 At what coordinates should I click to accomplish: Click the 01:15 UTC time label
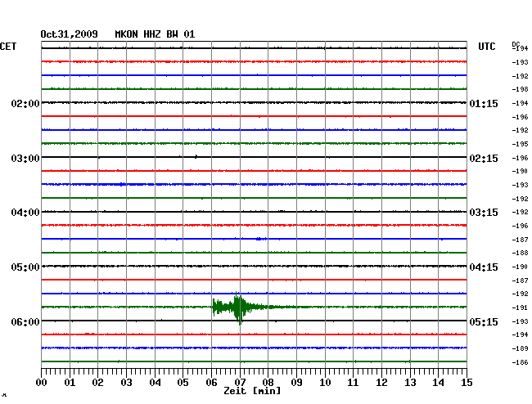pos(484,103)
